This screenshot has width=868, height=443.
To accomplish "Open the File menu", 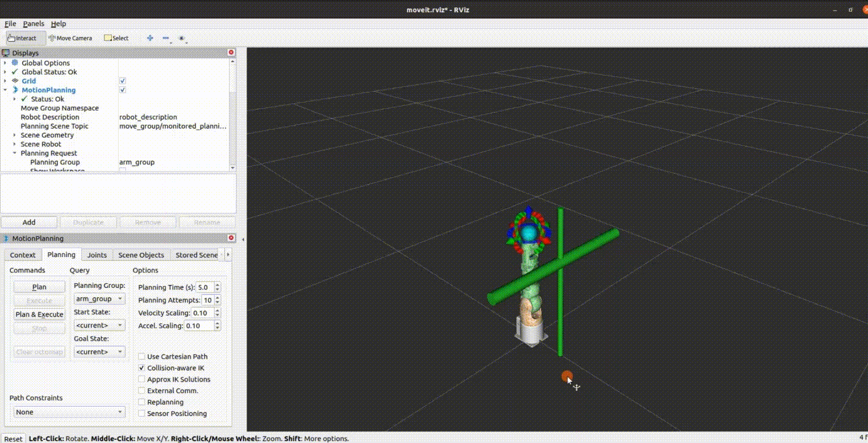I will pos(10,24).
